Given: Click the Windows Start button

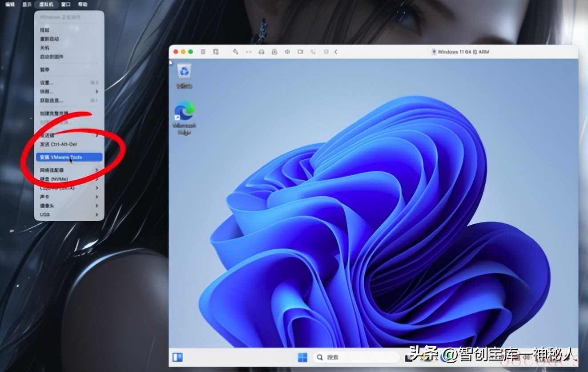Looking at the screenshot, I should click(x=302, y=357).
